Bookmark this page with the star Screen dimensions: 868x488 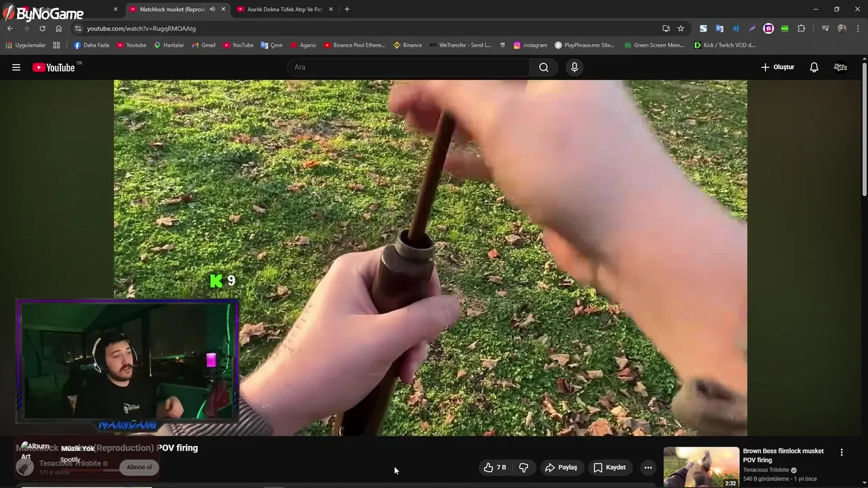point(681,28)
